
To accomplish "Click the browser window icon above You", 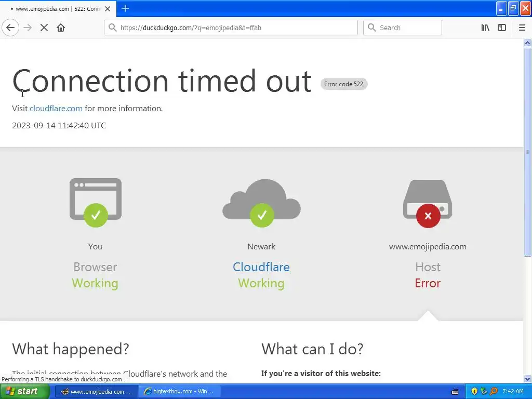I will pyautogui.click(x=96, y=203).
